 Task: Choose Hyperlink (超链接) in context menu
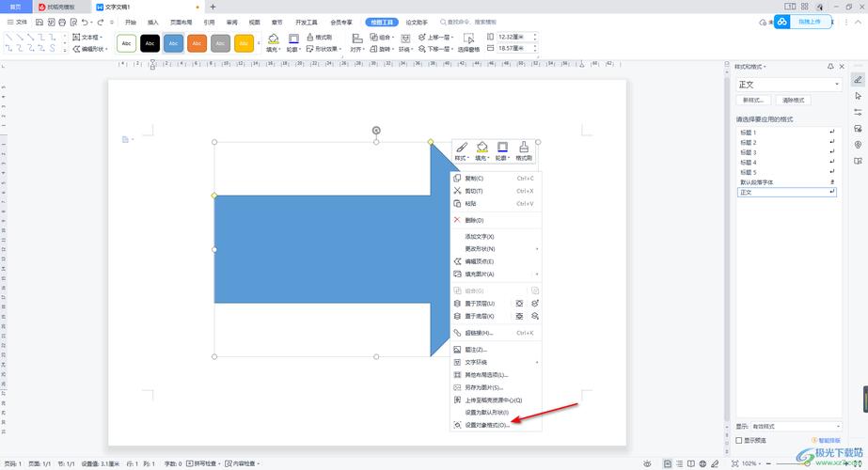(496, 334)
